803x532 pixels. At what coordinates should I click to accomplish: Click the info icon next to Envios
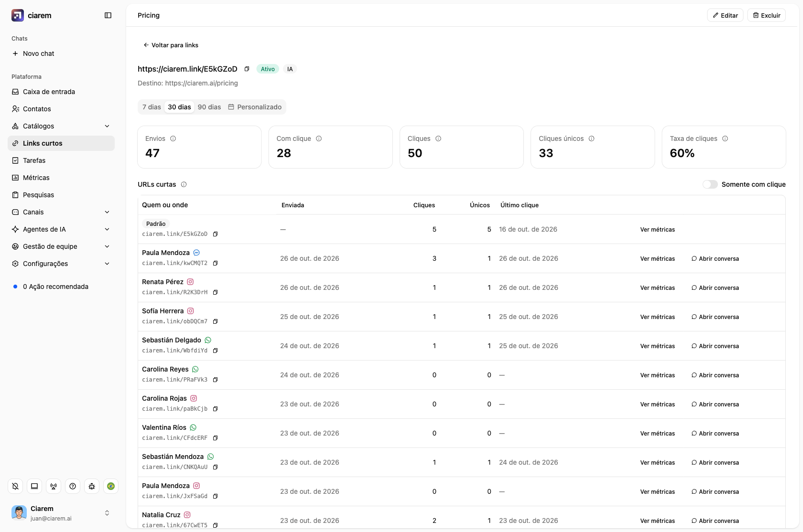coord(173,138)
